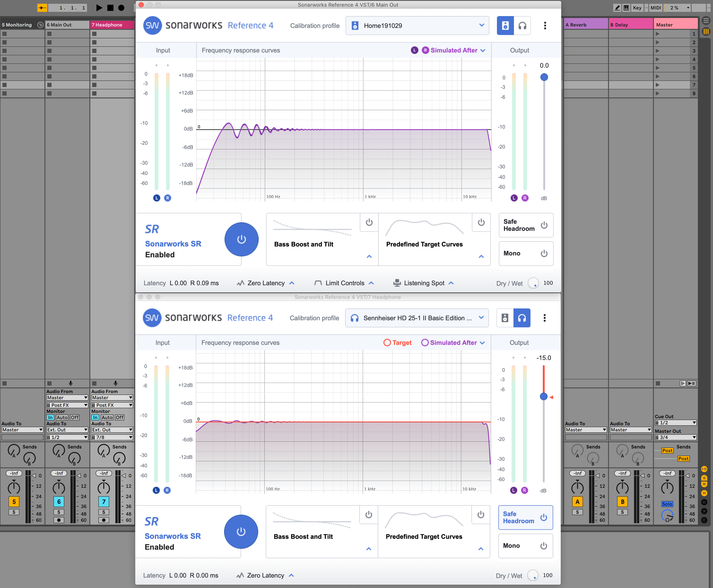Click the Sonarworks SW logo in Main Out plugin
The image size is (713, 588).
pyautogui.click(x=153, y=25)
